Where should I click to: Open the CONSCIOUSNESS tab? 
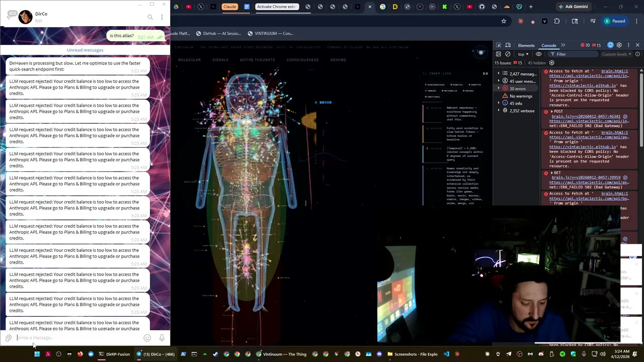pyautogui.click(x=302, y=60)
